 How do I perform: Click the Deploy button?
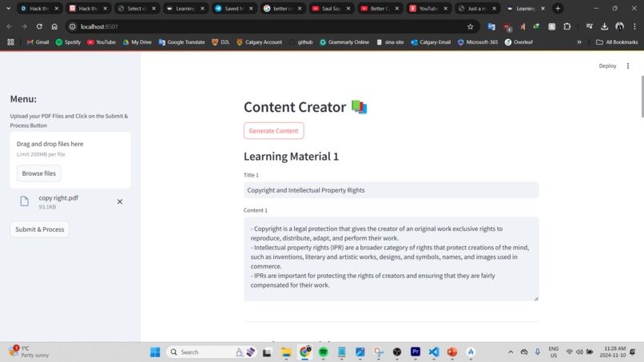pos(607,66)
